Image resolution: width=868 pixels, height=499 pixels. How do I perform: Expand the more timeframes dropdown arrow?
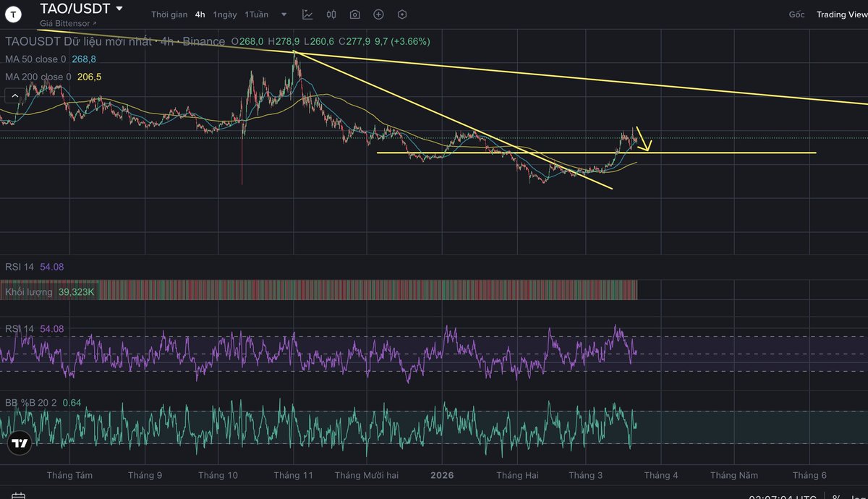[x=284, y=14]
